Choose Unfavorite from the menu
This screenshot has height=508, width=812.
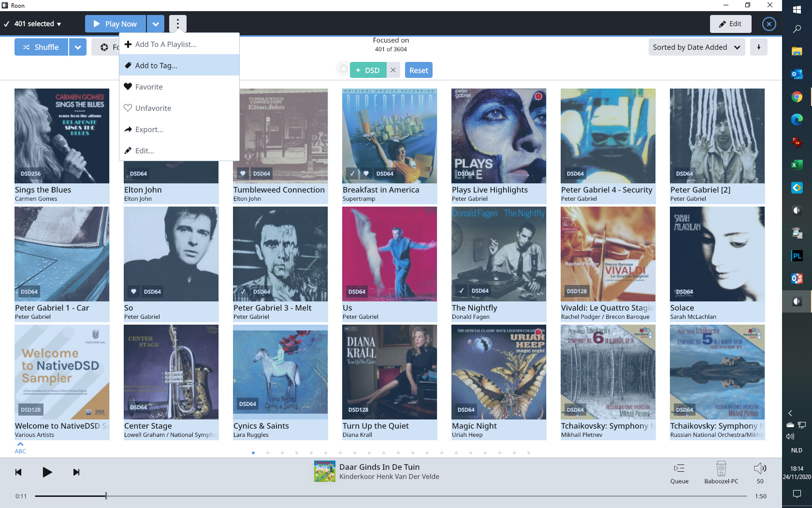[x=179, y=108]
